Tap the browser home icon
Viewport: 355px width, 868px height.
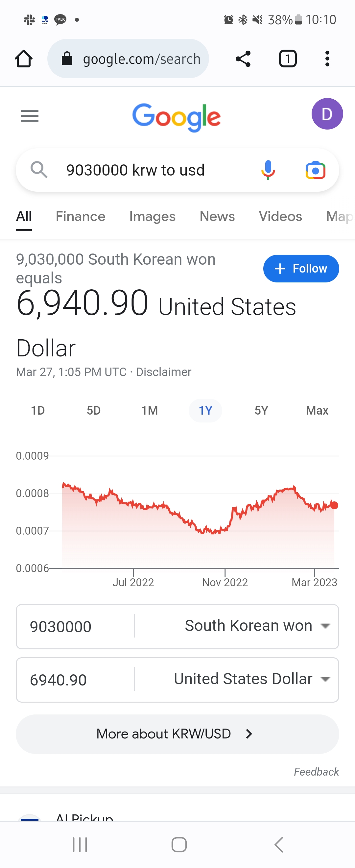[24, 59]
